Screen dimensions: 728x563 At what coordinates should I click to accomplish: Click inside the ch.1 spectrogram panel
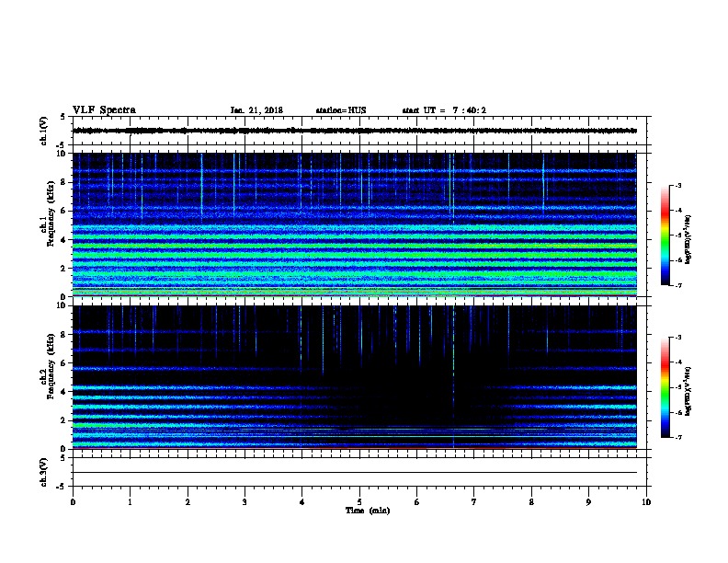coord(355,224)
